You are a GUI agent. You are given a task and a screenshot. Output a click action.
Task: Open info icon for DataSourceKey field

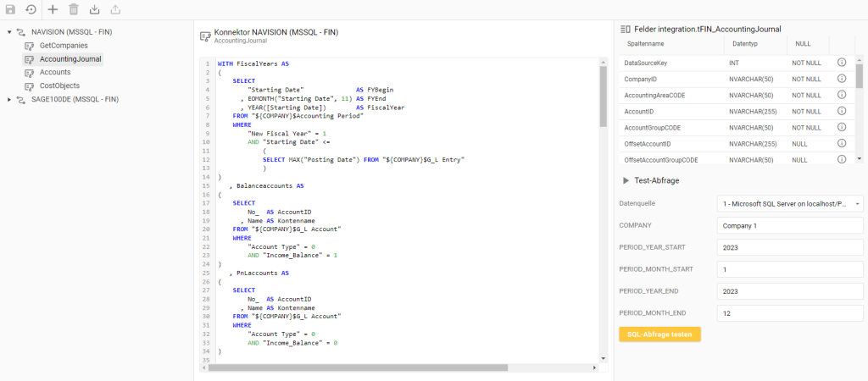(x=842, y=63)
